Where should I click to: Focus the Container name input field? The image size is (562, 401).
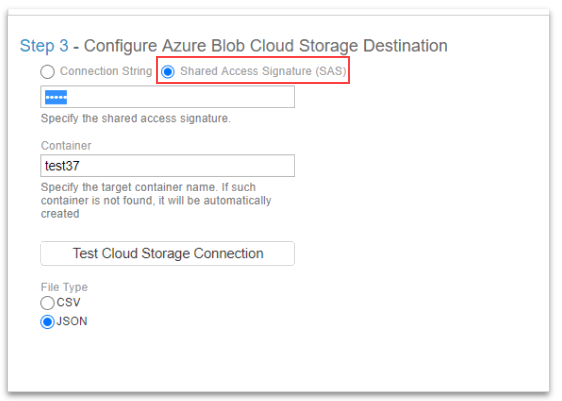pos(167,166)
